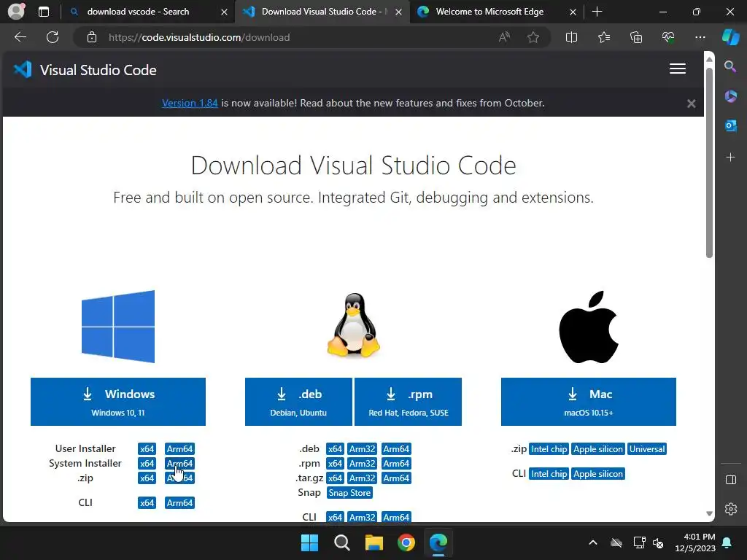
Task: Select User Installer Arm64
Action: [179, 448]
